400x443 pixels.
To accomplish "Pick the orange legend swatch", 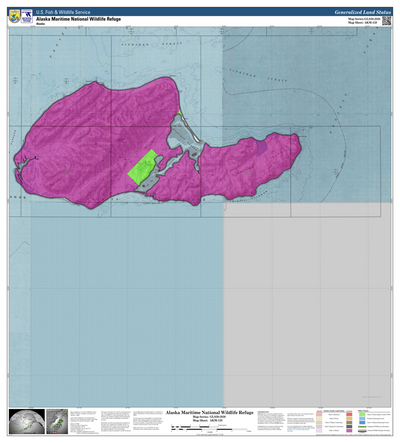I will [349, 418].
